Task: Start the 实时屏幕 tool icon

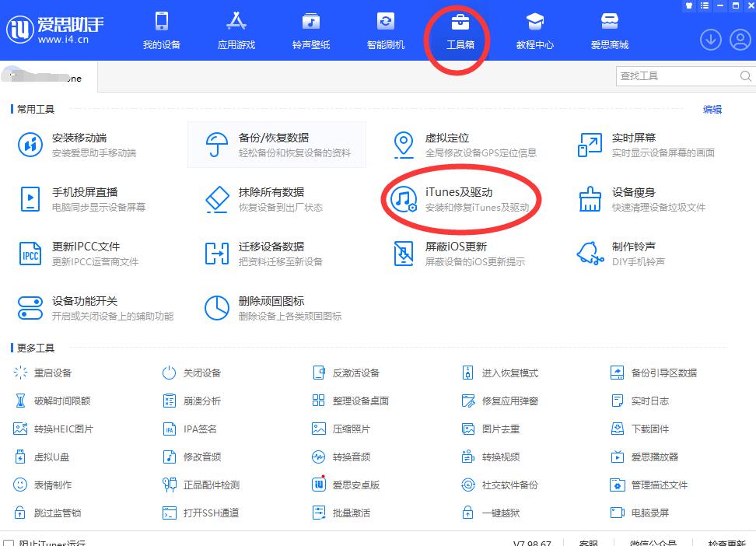Action: tap(590, 145)
